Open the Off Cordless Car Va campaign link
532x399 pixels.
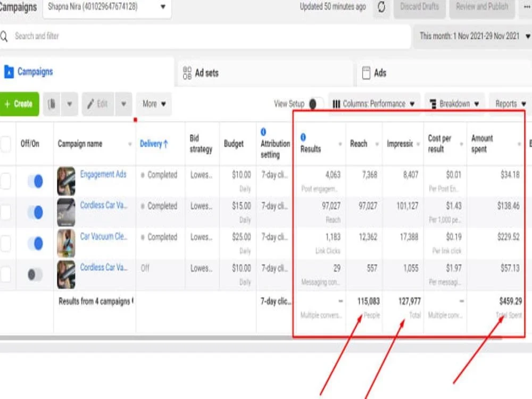[x=104, y=268]
